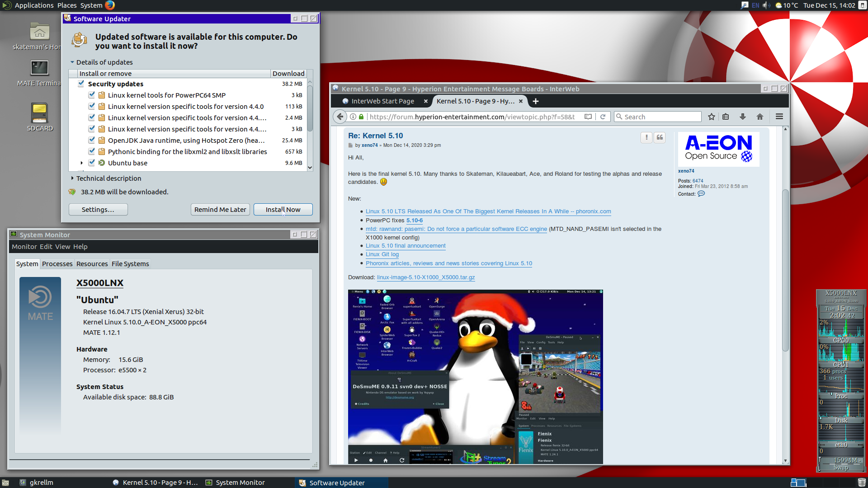868x488 pixels.
Task: Click the volume icon in top panel
Action: 766,5
